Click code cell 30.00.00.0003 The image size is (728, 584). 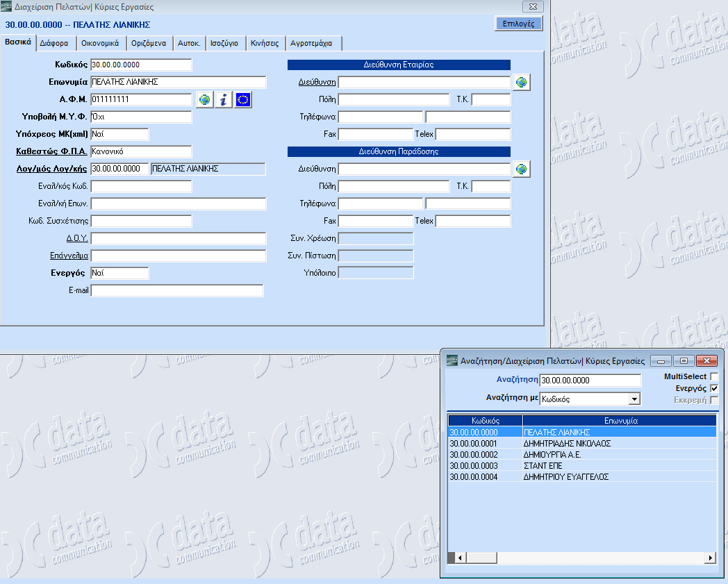(x=485, y=466)
